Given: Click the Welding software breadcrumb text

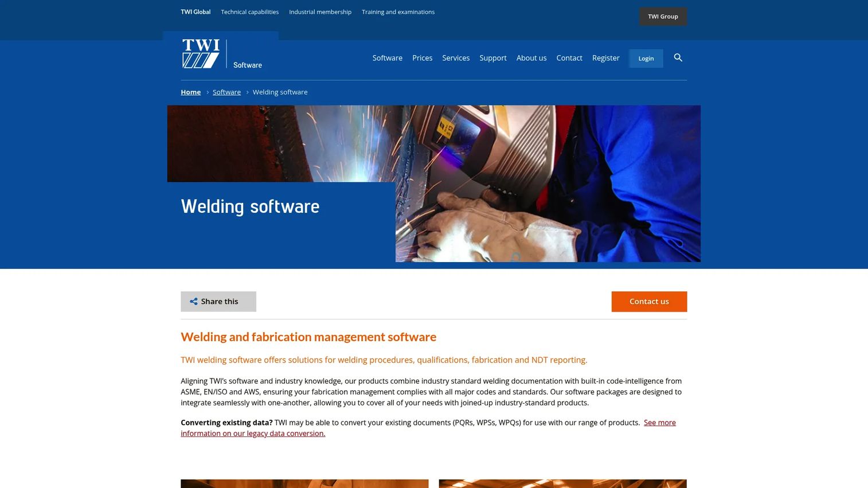Looking at the screenshot, I should pyautogui.click(x=280, y=92).
